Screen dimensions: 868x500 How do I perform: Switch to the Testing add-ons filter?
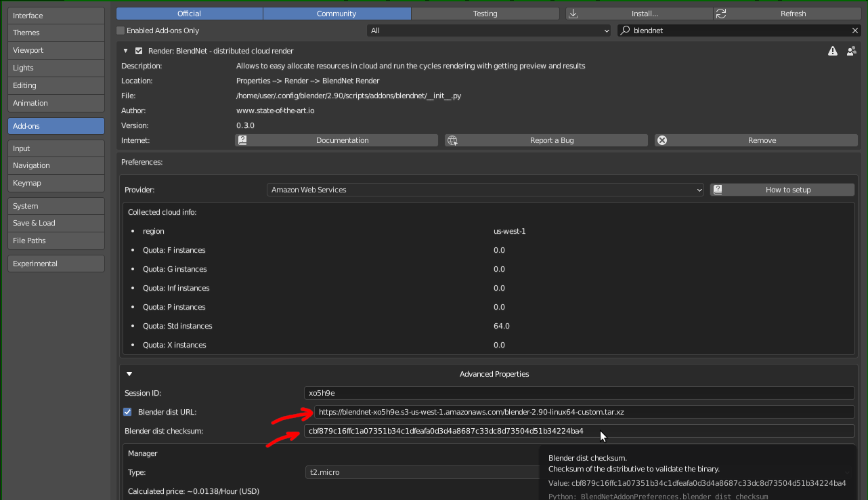485,14
